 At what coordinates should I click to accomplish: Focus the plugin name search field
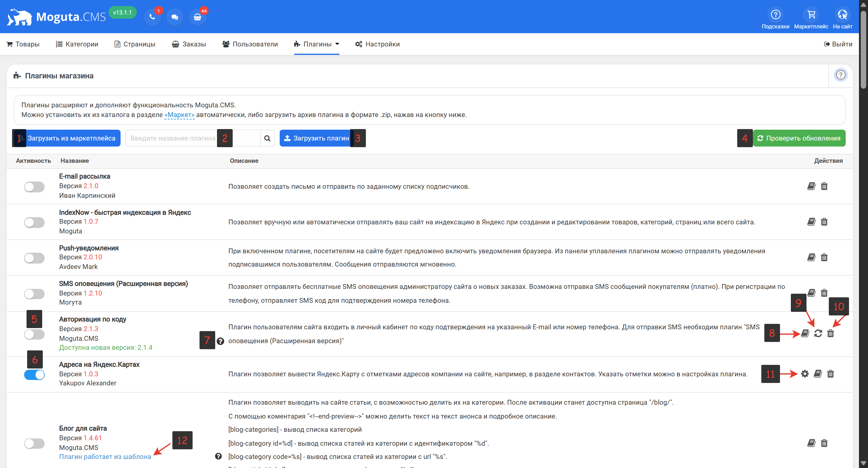(x=193, y=138)
